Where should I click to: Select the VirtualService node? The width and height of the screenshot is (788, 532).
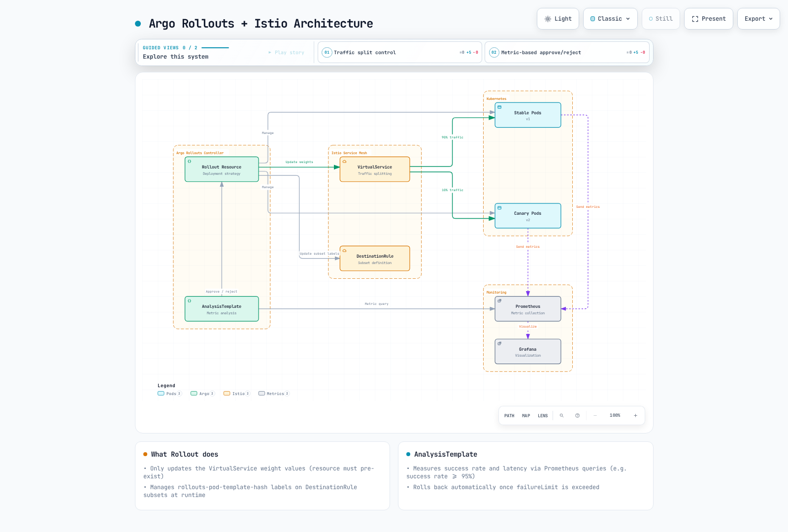click(375, 169)
